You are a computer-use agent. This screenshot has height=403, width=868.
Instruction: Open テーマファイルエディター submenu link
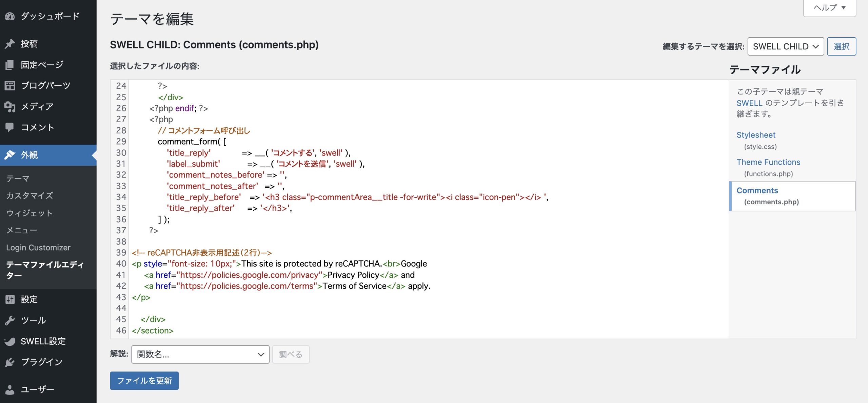(45, 270)
